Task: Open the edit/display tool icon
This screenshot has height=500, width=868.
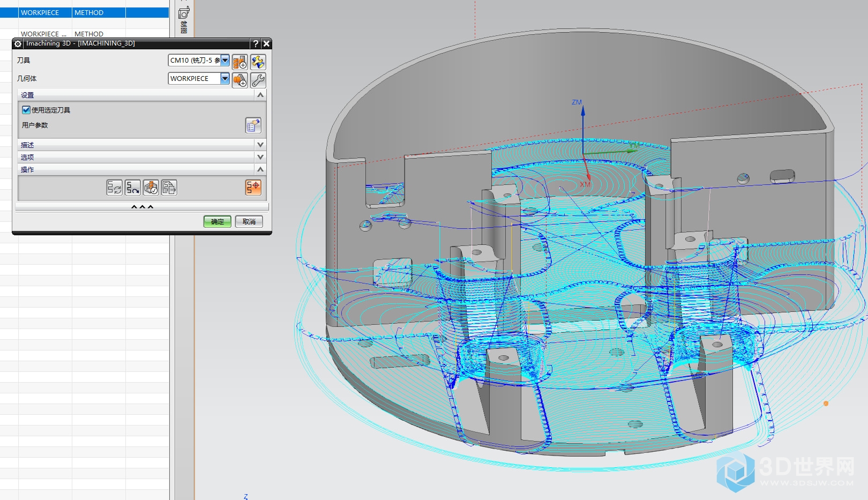Action: click(x=258, y=62)
